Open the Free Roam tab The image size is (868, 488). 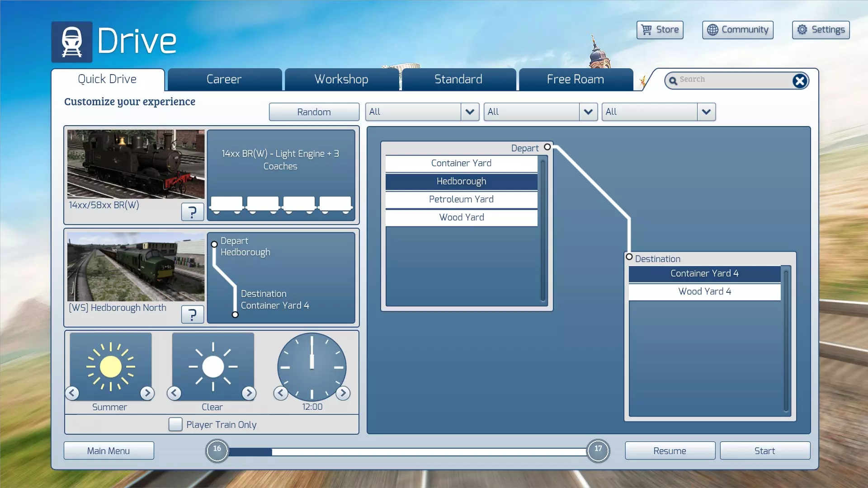pos(575,80)
